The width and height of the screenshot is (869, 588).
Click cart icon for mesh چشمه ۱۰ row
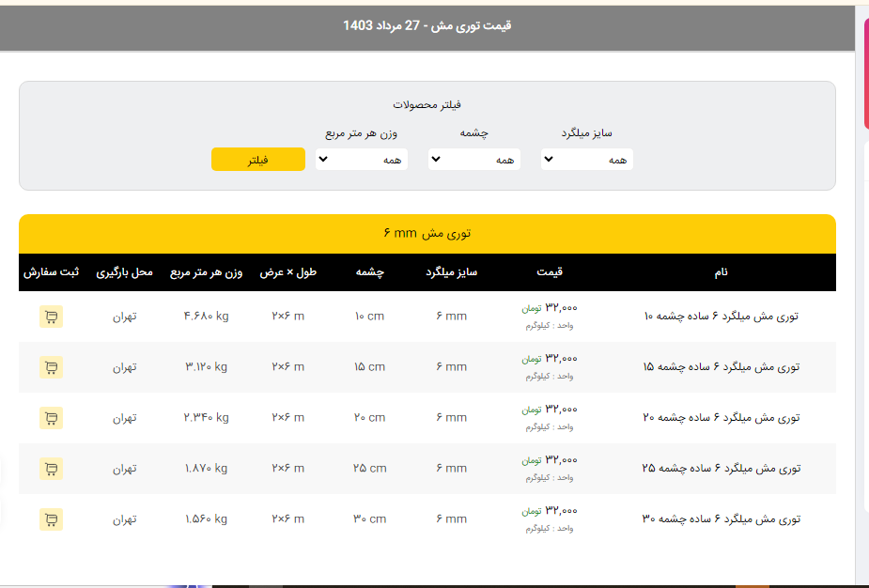pyautogui.click(x=51, y=317)
